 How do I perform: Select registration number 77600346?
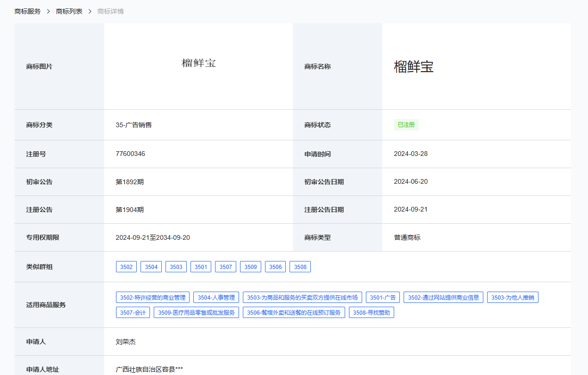[x=131, y=154]
